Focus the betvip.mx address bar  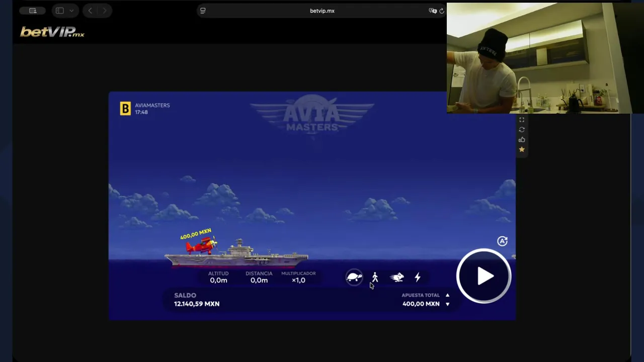(322, 11)
